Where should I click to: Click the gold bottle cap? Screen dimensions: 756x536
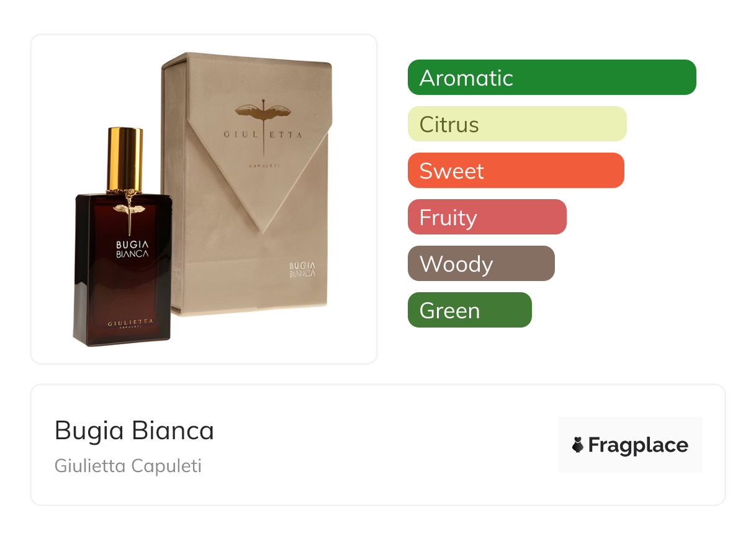coord(125,159)
